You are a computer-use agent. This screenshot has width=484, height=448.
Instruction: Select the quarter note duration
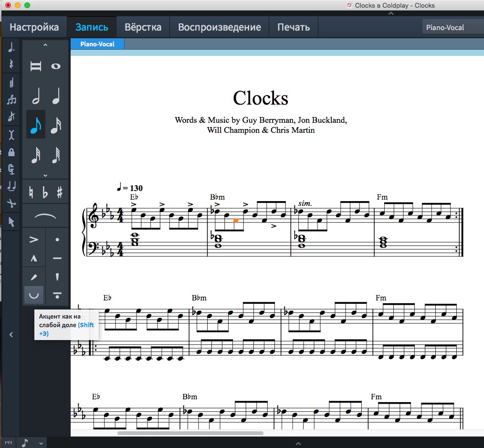[56, 96]
